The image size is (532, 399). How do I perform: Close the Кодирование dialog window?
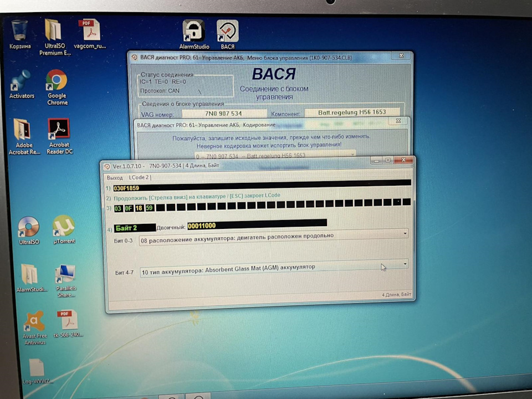[x=398, y=121]
